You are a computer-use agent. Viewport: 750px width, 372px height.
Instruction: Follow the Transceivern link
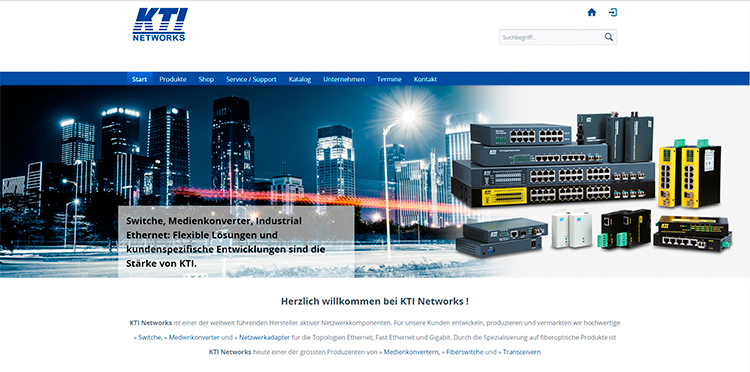coord(522,352)
